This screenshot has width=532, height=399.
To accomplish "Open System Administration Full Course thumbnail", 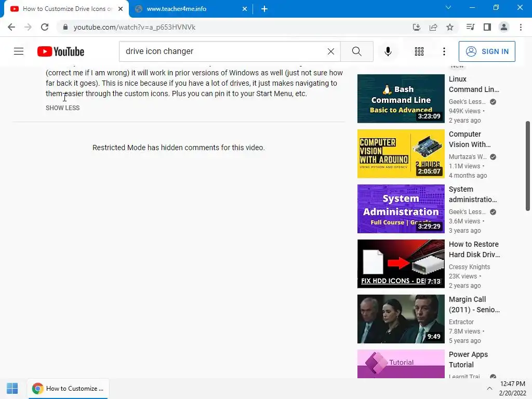I will [x=401, y=209].
